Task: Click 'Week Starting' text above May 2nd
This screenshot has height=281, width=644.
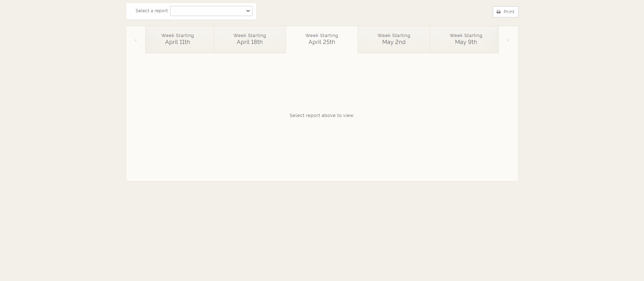Action: [394, 36]
